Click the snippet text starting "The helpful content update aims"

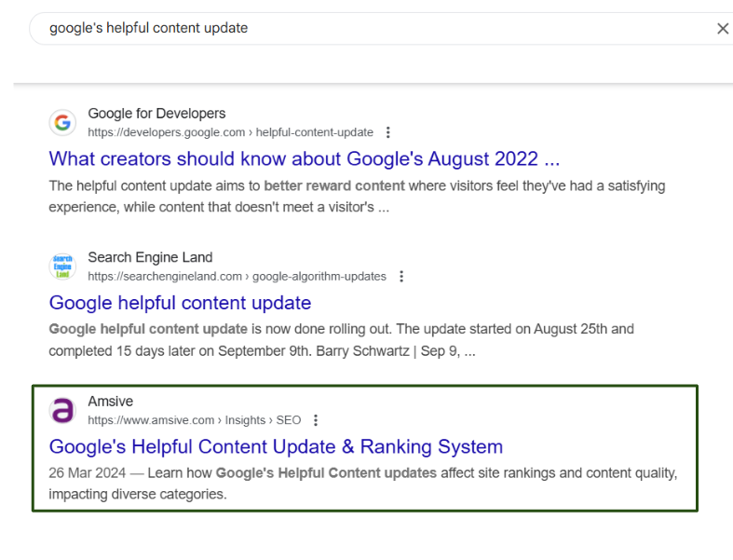[x=357, y=196]
